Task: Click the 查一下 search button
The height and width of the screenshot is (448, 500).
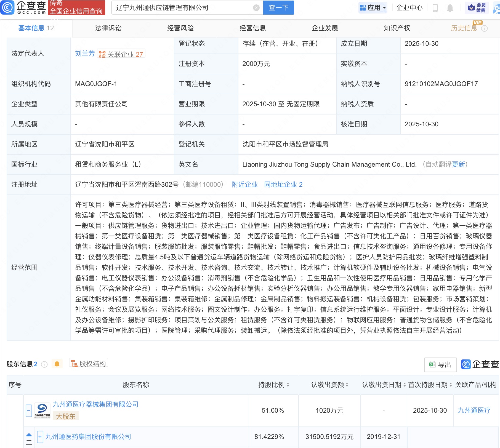Action: click(x=278, y=8)
